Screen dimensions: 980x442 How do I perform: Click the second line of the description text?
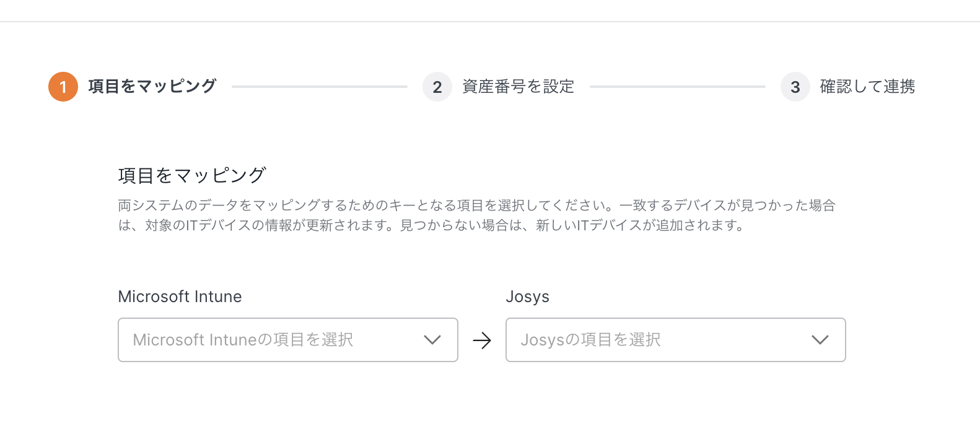tap(431, 225)
